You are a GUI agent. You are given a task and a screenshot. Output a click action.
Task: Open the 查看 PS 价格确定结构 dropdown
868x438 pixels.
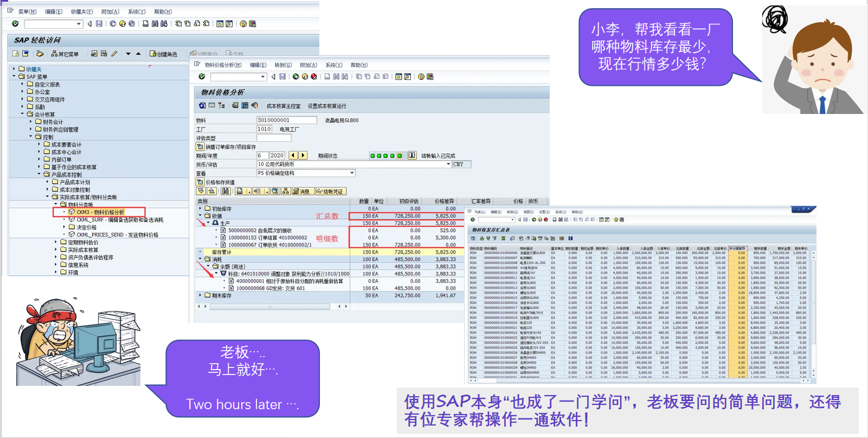[x=352, y=173]
